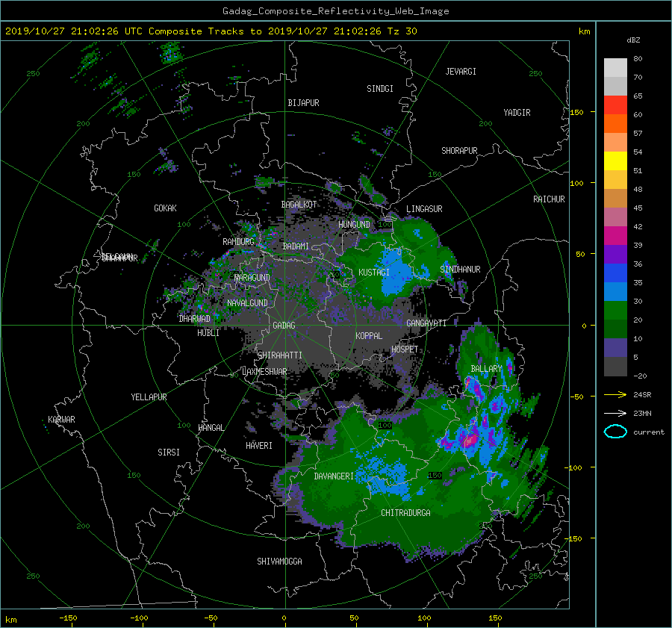Select the SHIRAHATTI city label

(280, 355)
